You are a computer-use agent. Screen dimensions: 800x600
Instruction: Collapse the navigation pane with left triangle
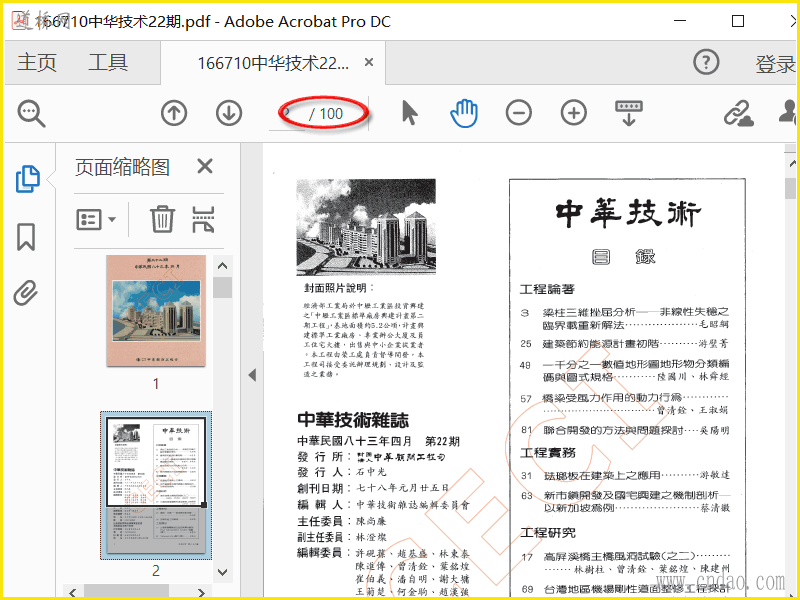[252, 375]
